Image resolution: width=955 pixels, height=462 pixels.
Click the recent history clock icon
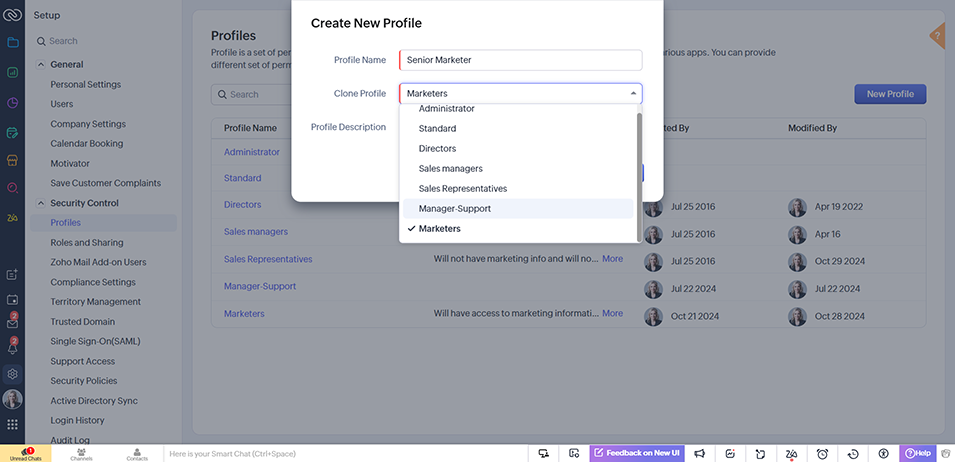click(853, 453)
